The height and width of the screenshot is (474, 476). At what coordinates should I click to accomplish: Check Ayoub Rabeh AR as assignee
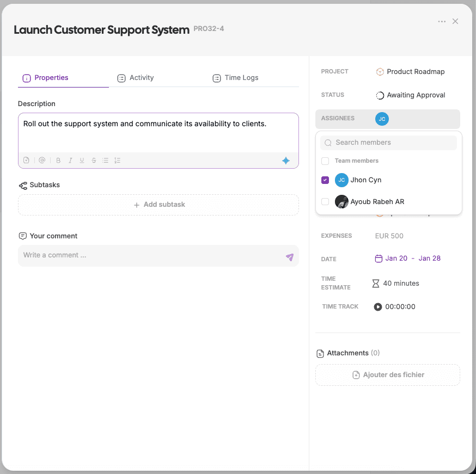coord(325,201)
